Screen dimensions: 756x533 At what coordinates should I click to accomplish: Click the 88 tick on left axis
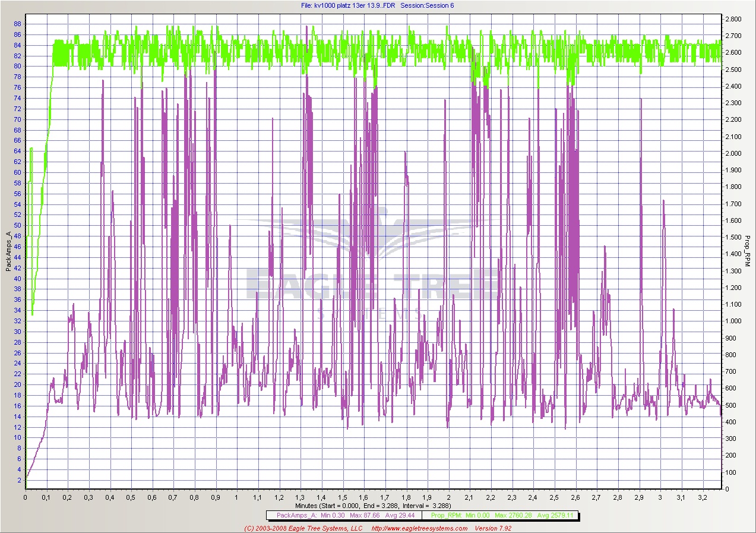pos(17,24)
